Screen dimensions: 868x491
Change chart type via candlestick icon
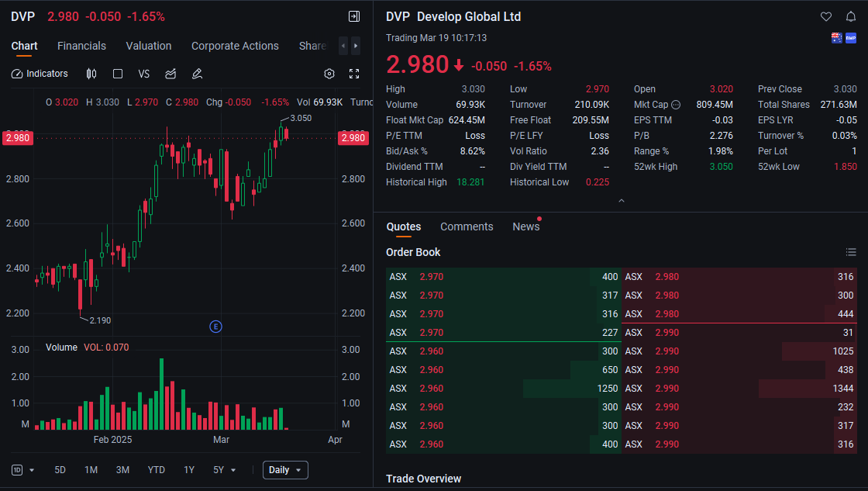91,74
